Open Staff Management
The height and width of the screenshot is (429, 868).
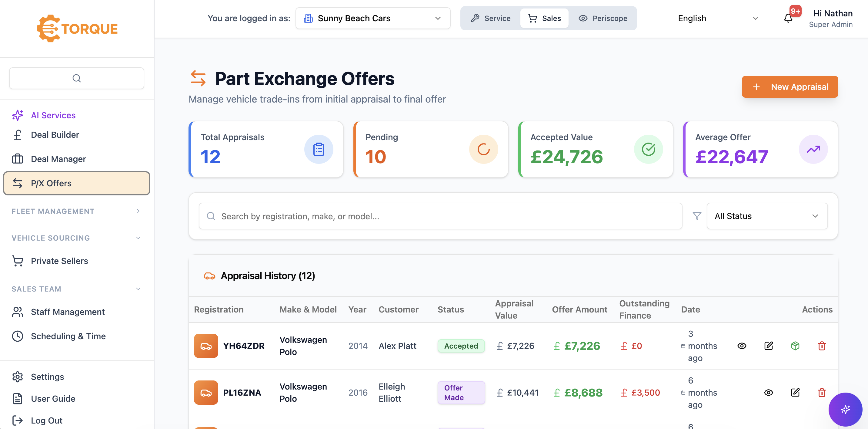76,312
